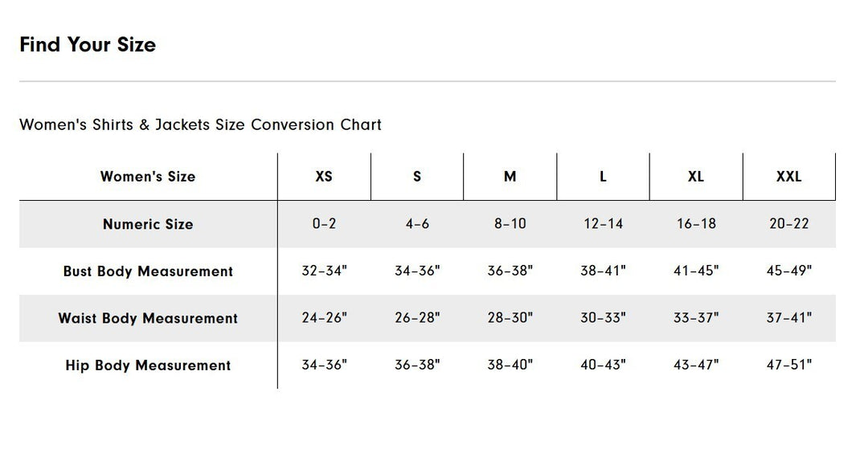Click the Find Your Size heading

(x=88, y=44)
